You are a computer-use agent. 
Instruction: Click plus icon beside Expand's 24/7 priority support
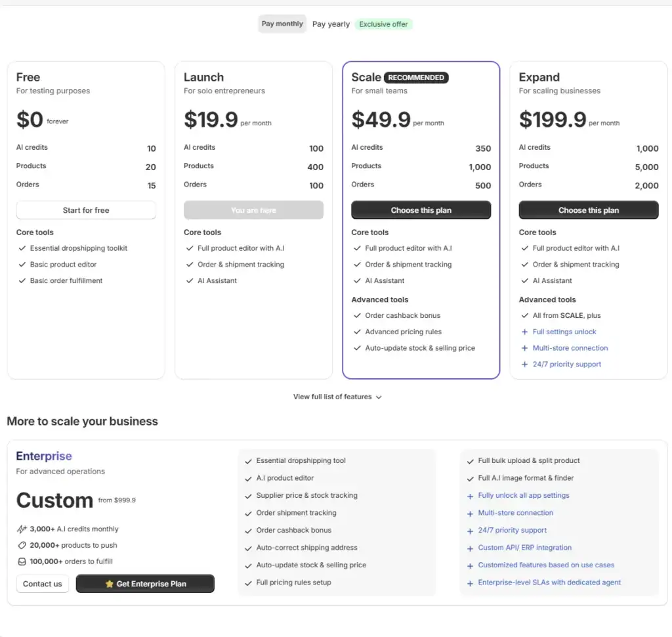524,364
